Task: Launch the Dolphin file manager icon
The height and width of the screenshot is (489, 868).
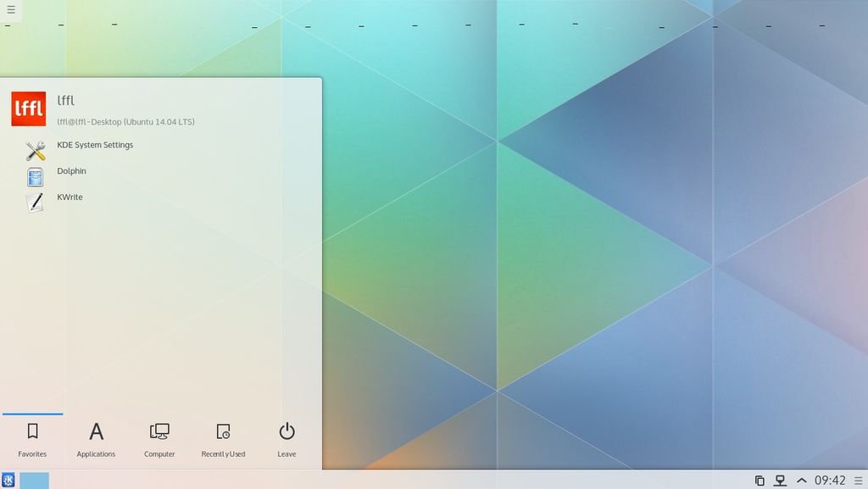Action: [35, 177]
